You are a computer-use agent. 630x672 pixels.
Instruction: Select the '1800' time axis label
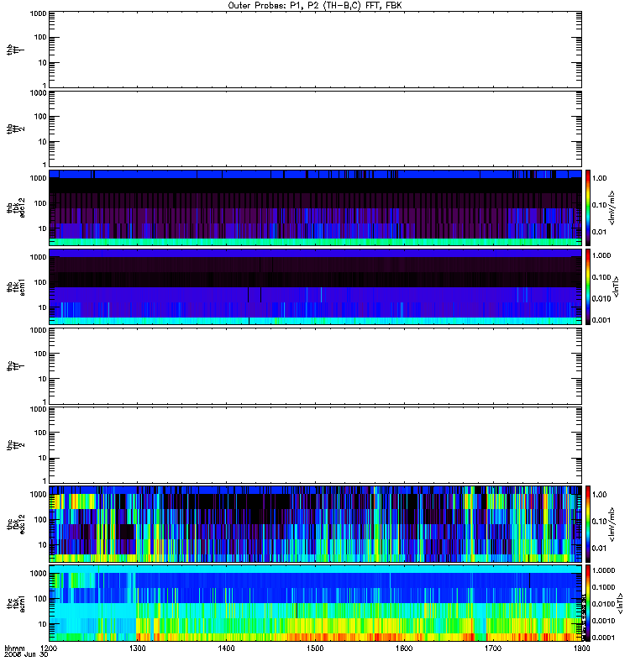click(581, 648)
